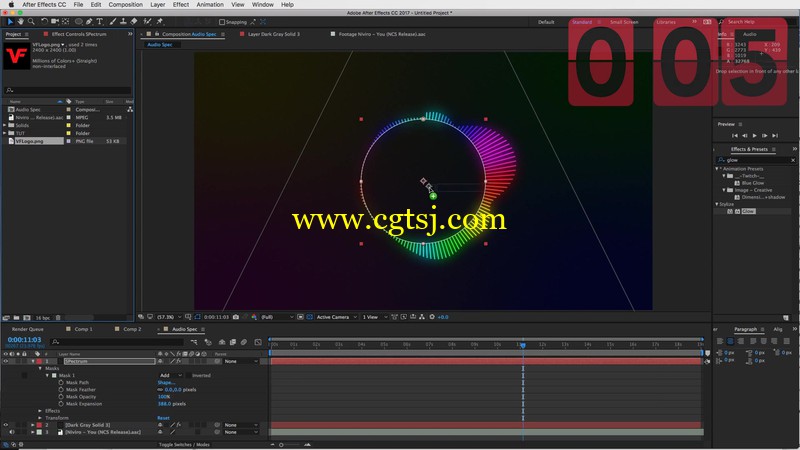This screenshot has height=450, width=800.
Task: Open composition mini-flowchart icon in timeline
Action: tap(194, 342)
